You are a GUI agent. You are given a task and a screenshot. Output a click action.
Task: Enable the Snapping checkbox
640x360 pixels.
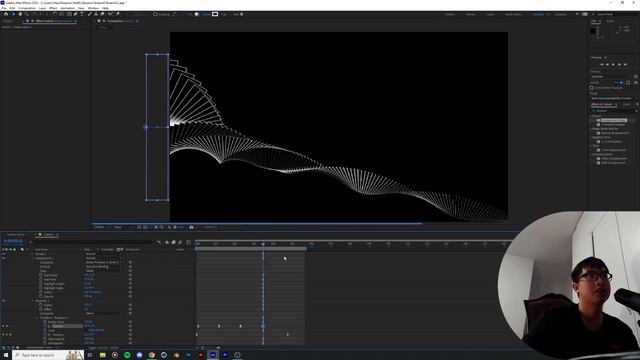[x=155, y=14]
